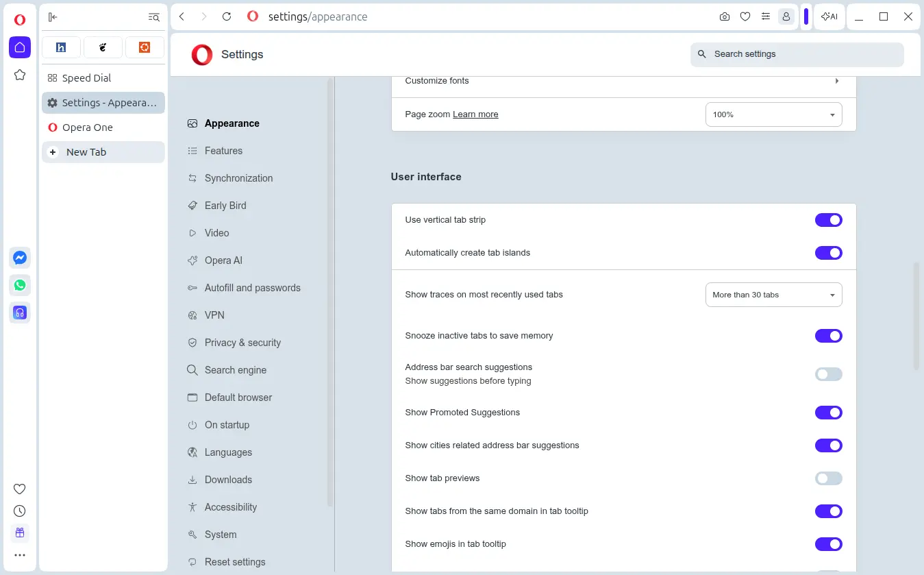This screenshot has height=575, width=924.
Task: Go to Privacy & security
Action: (x=234, y=343)
